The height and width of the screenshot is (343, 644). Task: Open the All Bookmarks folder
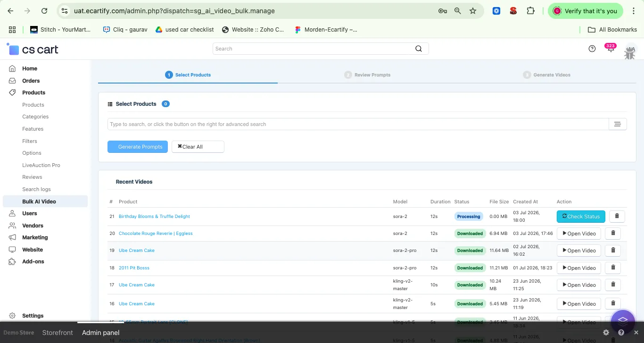[612, 29]
